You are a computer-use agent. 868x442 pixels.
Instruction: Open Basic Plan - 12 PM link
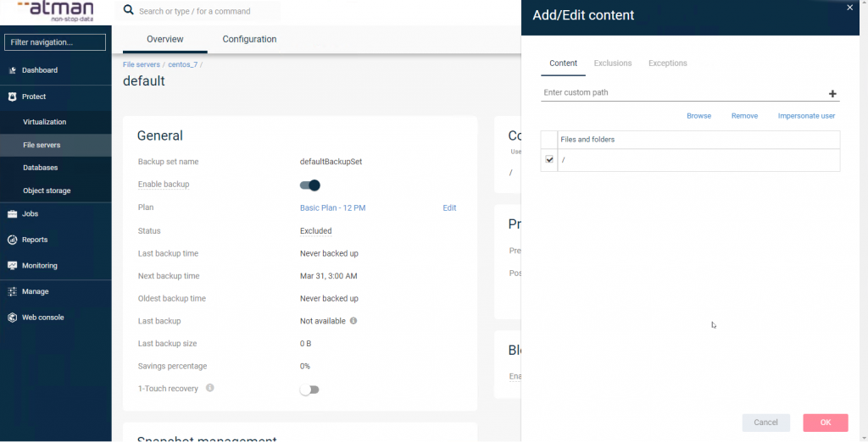[x=332, y=207]
